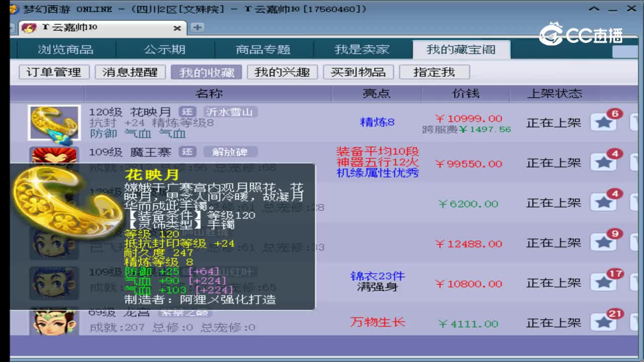Click the 机缘属性优秀 highlight text

click(x=377, y=173)
